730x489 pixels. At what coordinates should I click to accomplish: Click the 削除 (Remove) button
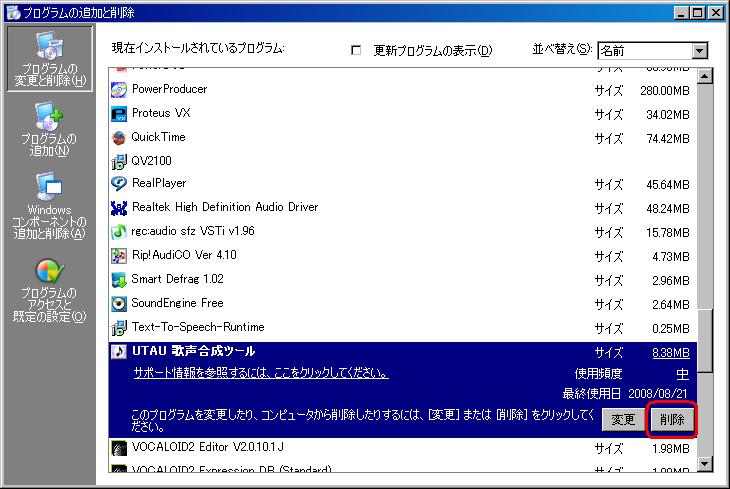672,420
